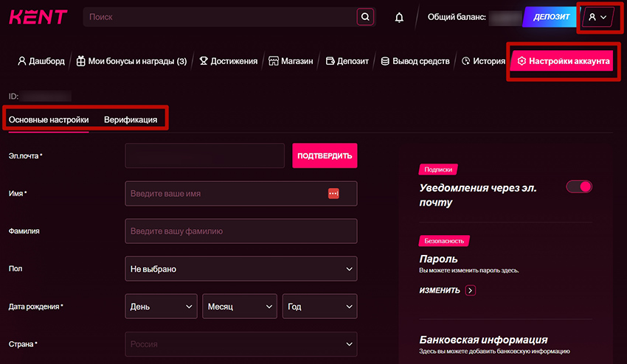Open notifications bell icon
627x364 pixels.
coord(400,17)
